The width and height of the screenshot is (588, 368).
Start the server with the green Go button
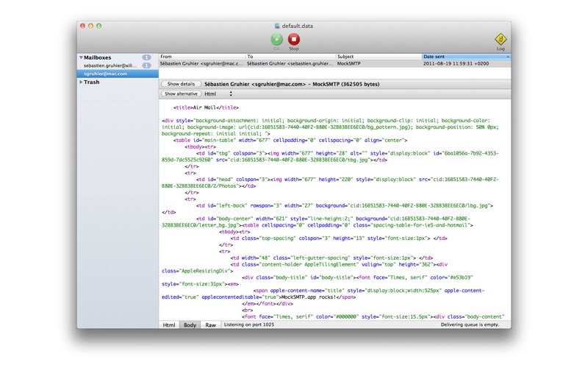pyautogui.click(x=276, y=39)
